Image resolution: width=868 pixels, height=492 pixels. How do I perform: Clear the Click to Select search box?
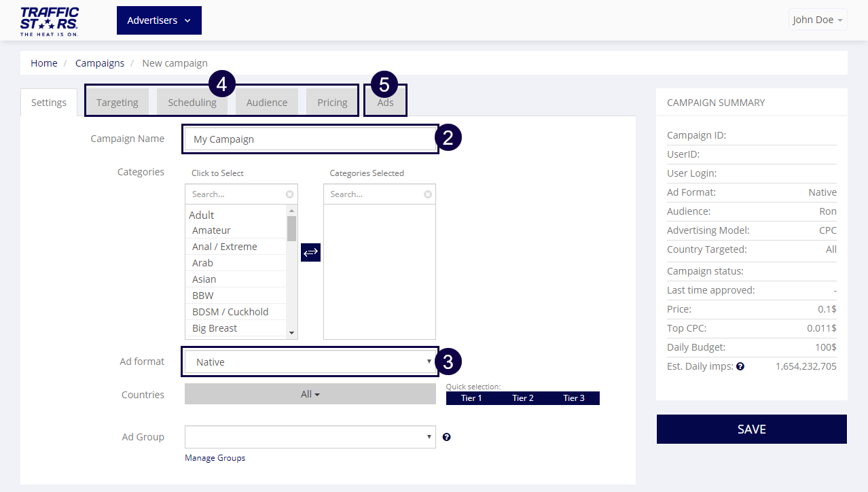pyautogui.click(x=290, y=194)
